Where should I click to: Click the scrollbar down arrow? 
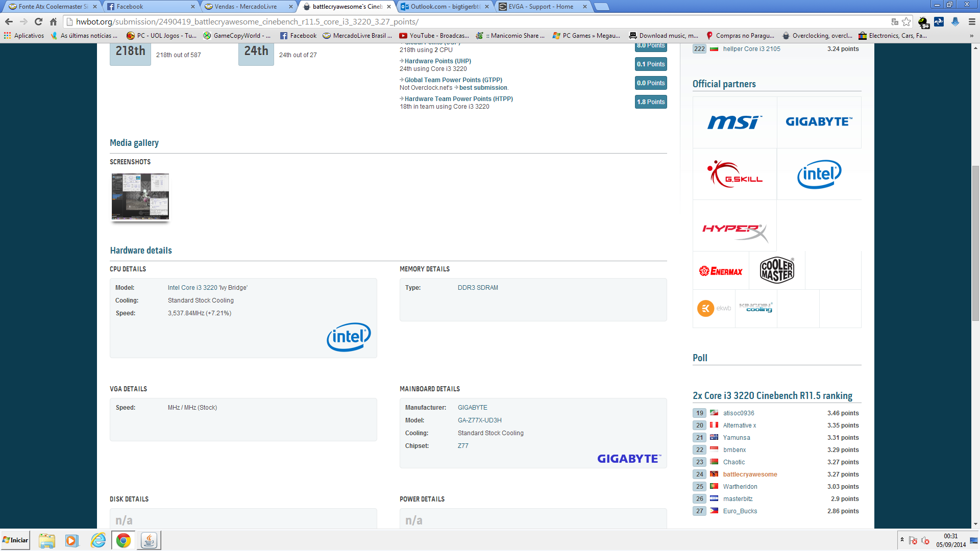975,524
